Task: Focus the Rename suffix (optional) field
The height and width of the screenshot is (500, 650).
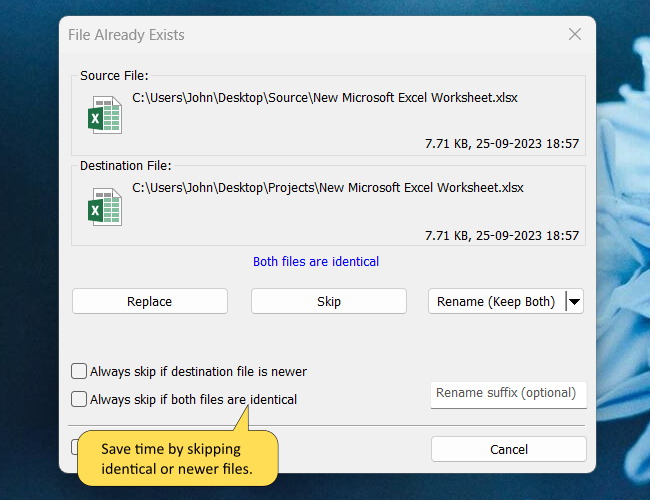Action: pyautogui.click(x=508, y=394)
